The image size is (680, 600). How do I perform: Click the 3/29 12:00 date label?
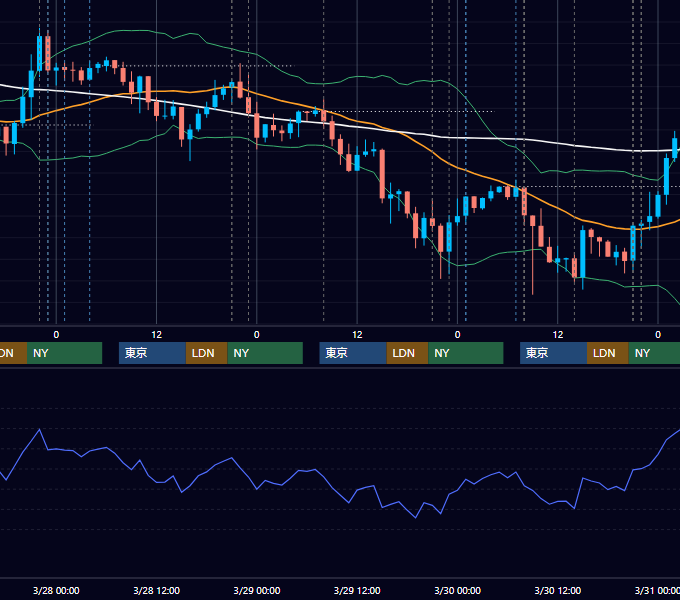(x=357, y=590)
